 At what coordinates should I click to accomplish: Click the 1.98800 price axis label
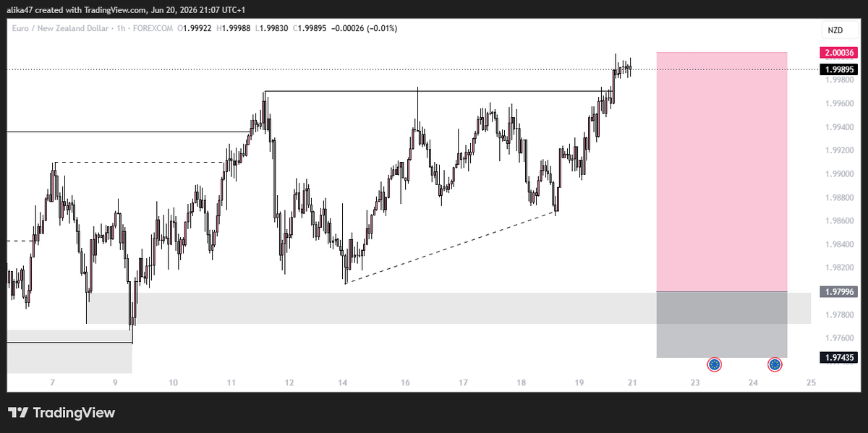pos(838,197)
